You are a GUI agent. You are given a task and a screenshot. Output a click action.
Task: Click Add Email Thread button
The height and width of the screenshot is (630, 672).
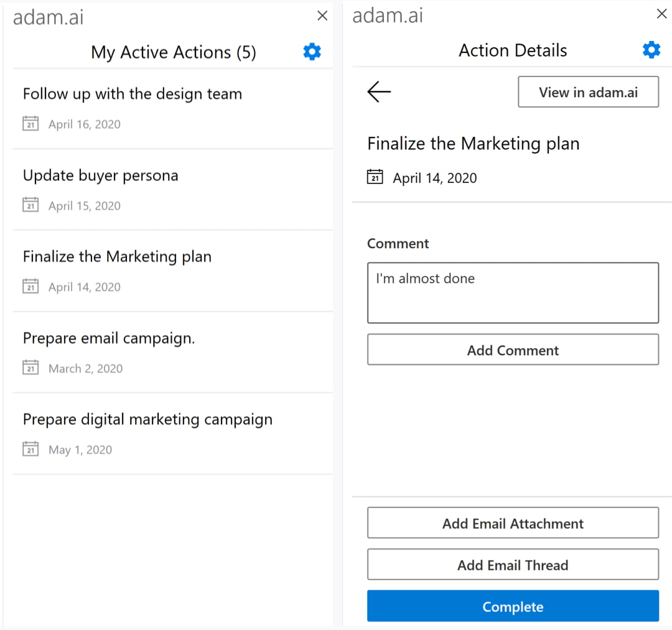click(x=513, y=565)
